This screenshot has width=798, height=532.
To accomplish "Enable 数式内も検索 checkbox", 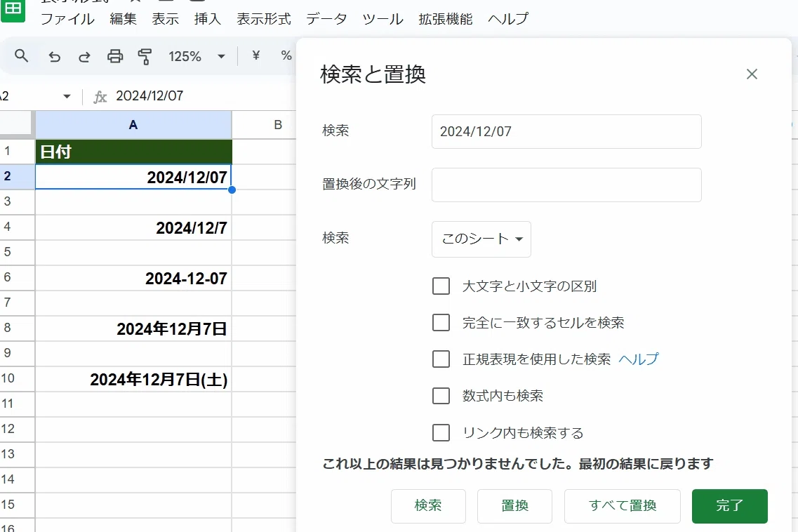I will click(441, 396).
